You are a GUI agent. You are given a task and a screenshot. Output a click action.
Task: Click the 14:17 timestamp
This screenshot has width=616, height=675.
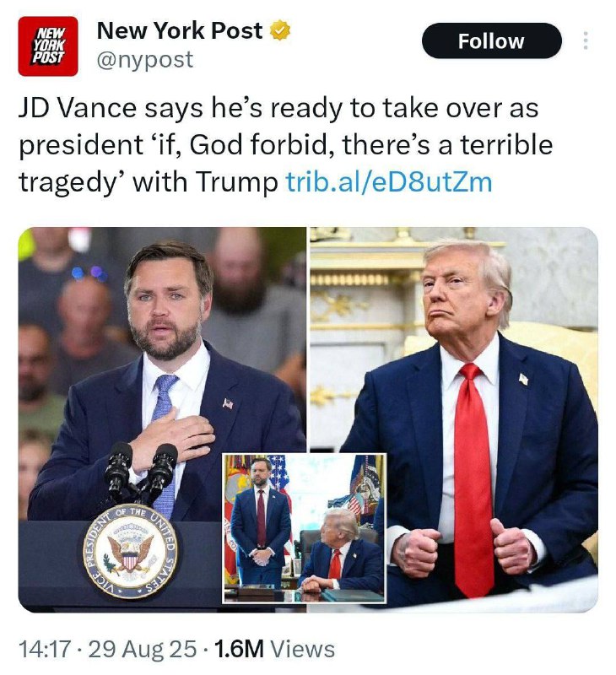[x=45, y=650]
